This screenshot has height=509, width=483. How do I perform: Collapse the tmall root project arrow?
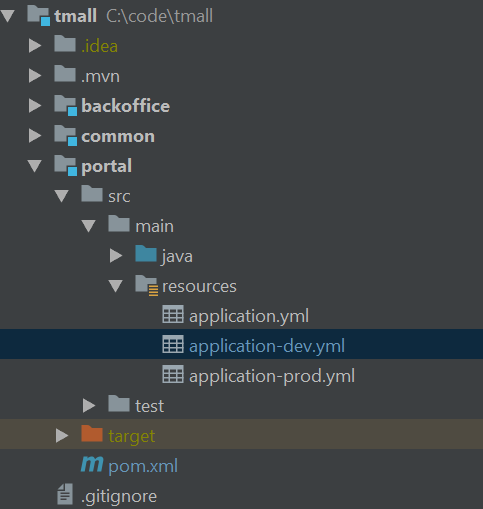[8, 16]
